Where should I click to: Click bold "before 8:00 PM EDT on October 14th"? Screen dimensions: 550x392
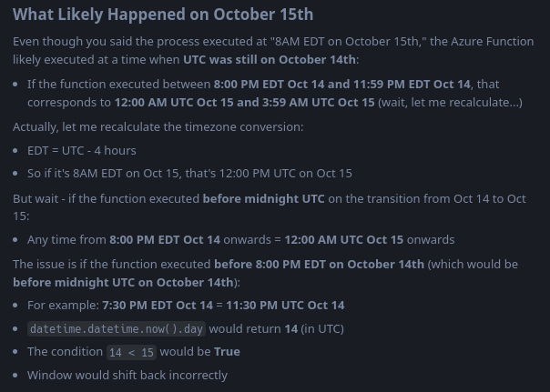(x=319, y=265)
